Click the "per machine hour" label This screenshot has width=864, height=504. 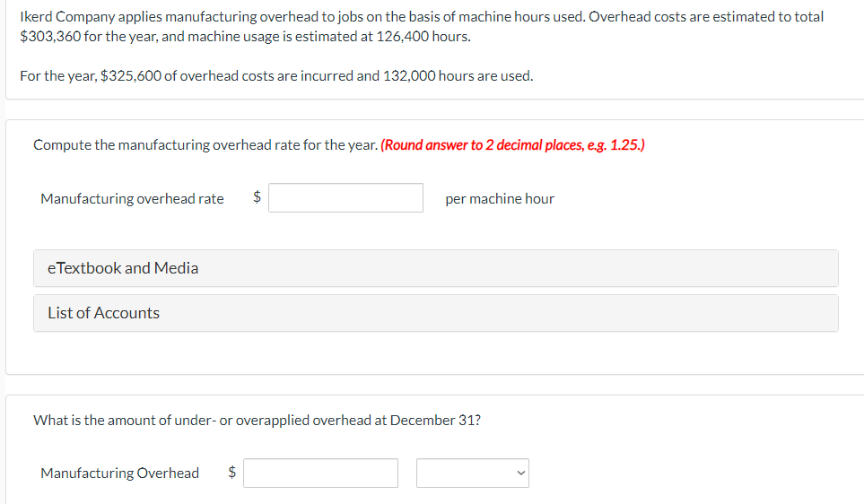(500, 199)
